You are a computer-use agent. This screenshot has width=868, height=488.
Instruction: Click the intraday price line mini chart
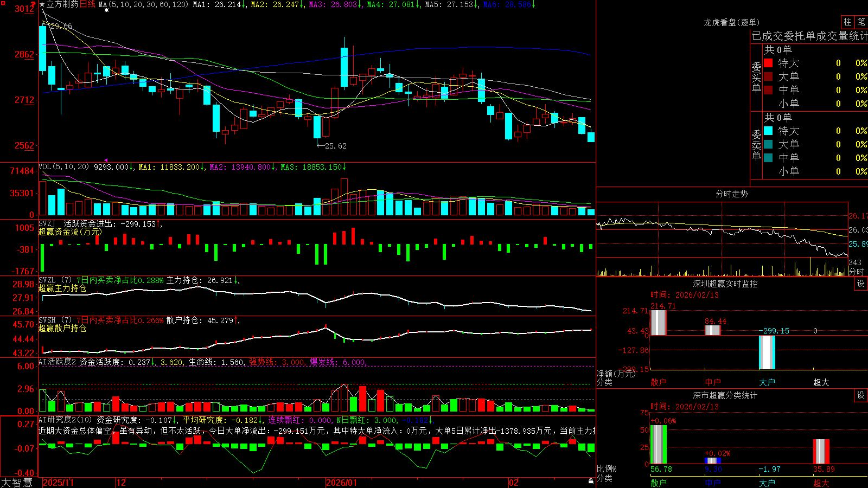(x=722, y=230)
